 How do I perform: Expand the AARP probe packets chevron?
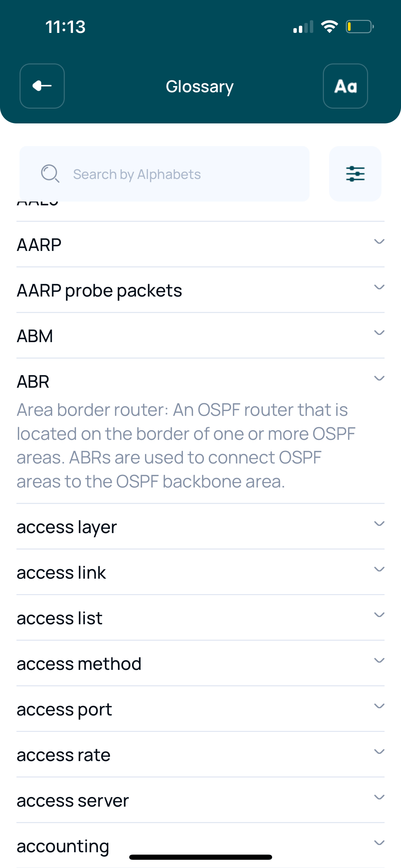379,287
